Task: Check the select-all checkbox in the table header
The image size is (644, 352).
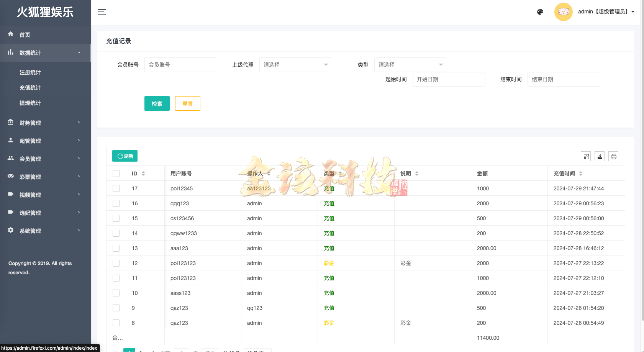Action: click(x=116, y=173)
